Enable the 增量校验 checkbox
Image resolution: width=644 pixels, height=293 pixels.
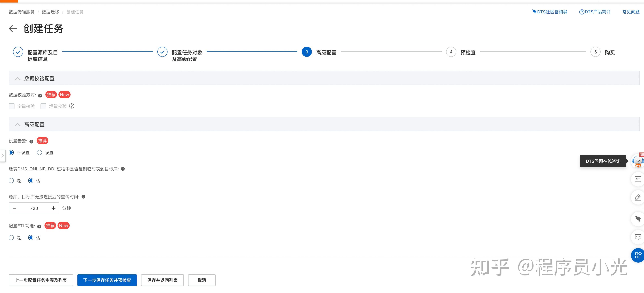tap(43, 106)
